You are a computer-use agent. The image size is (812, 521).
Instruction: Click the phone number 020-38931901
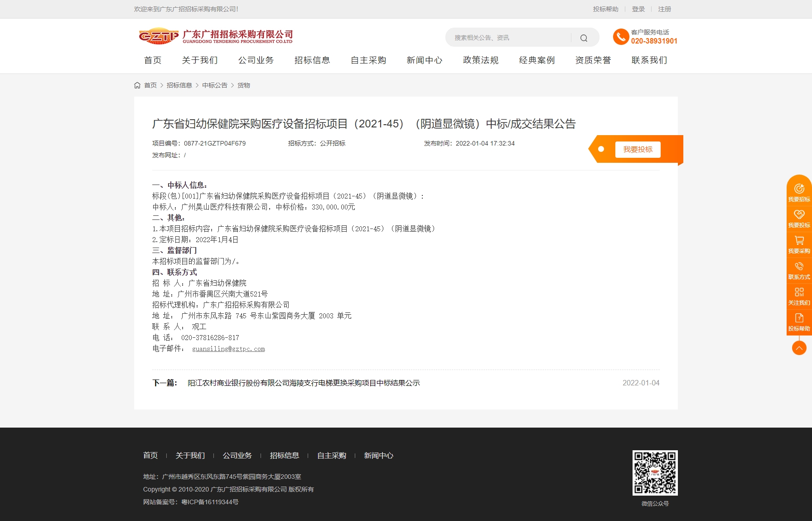654,41
